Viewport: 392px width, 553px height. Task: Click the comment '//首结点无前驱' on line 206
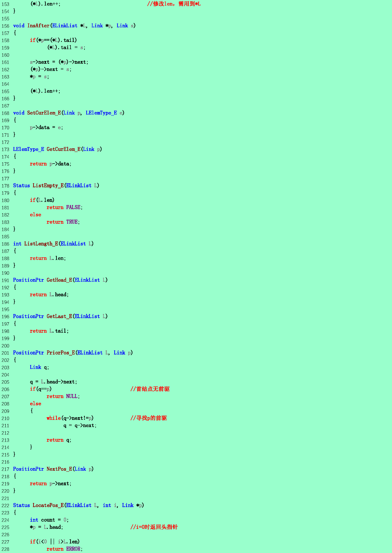[150, 389]
